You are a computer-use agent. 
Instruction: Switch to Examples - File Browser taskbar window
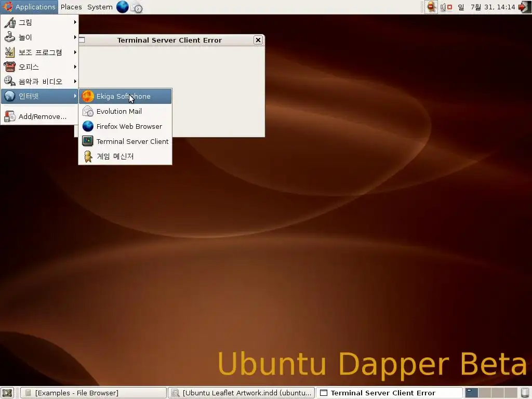[x=94, y=393]
